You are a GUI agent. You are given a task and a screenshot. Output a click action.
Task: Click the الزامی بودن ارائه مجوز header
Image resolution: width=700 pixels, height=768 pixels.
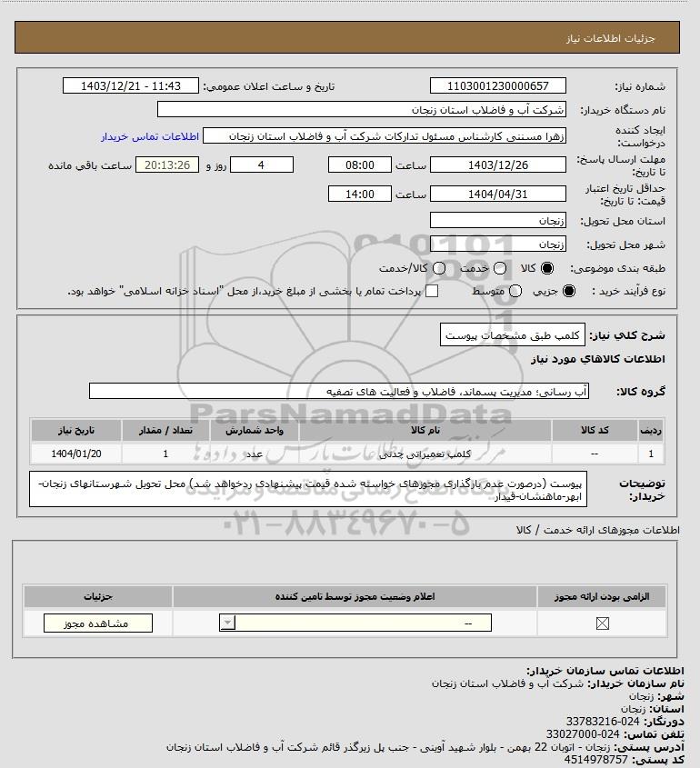pyautogui.click(x=602, y=596)
